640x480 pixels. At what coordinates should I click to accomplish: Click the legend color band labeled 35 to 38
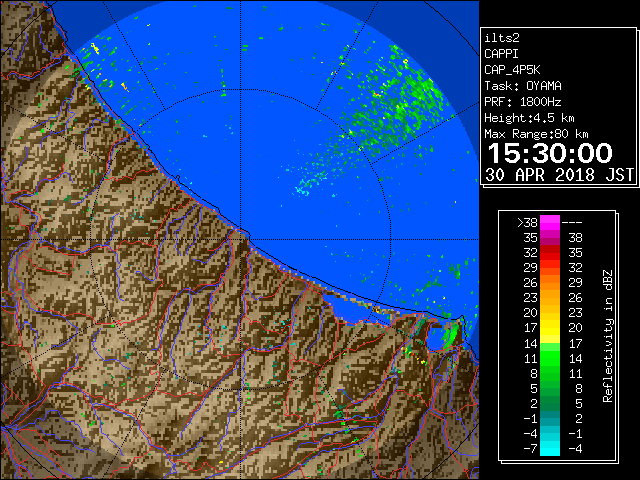[x=550, y=238]
